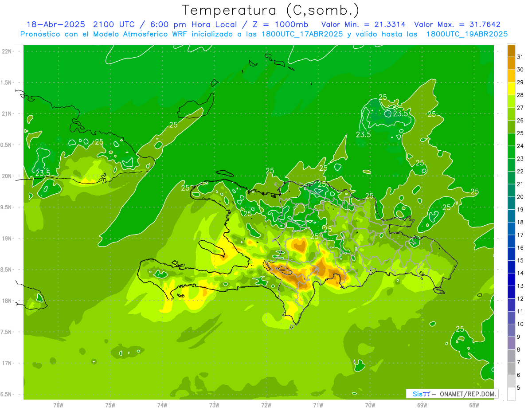Click the '73W' longitude label
The image size is (532, 411).
click(x=214, y=405)
